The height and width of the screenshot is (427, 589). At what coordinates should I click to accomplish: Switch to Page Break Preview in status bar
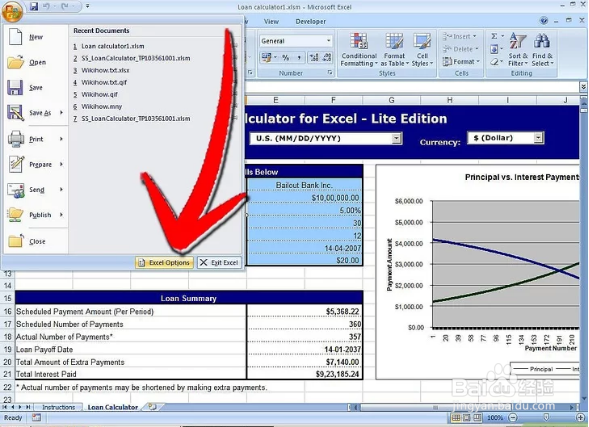(x=477, y=417)
